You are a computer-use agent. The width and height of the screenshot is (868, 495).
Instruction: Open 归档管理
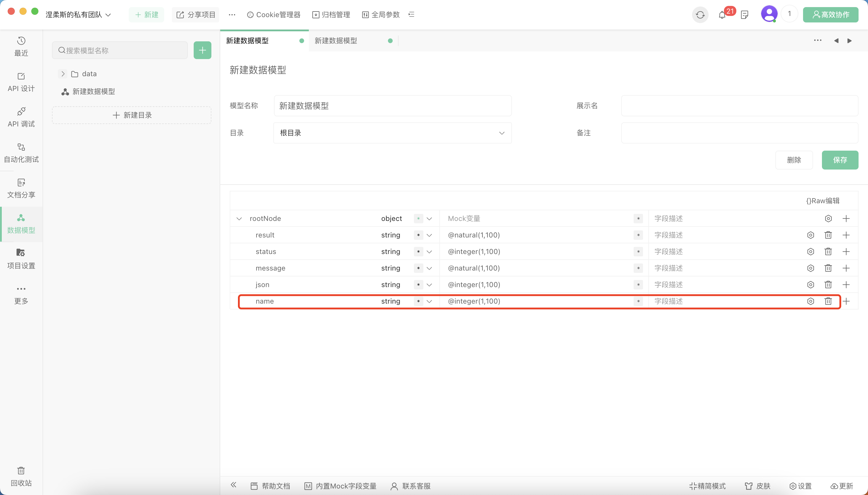(x=331, y=14)
